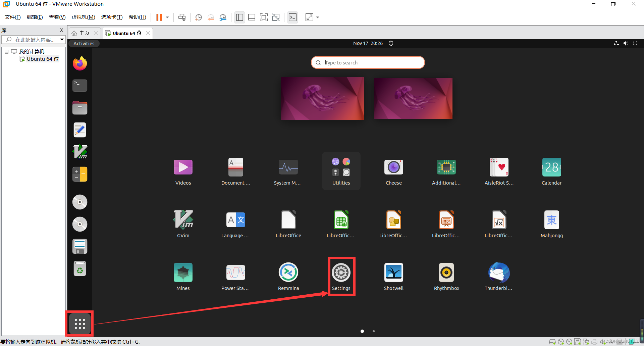
Task: Open the power options dropdown arrow
Action: tap(167, 17)
